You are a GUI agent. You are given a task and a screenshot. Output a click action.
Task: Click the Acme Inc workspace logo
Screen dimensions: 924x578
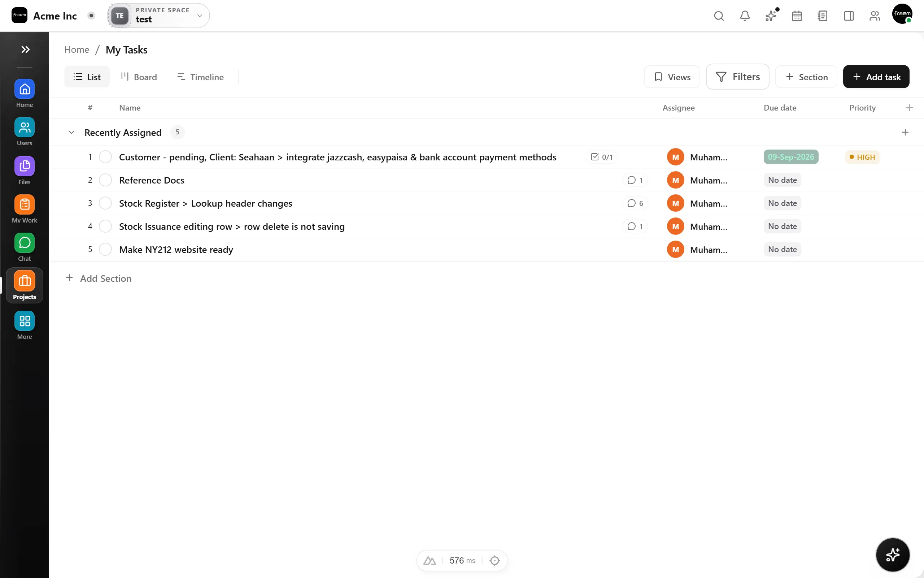click(19, 15)
